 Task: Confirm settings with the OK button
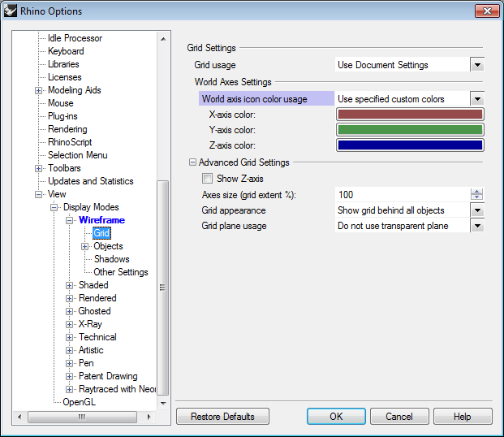click(336, 417)
